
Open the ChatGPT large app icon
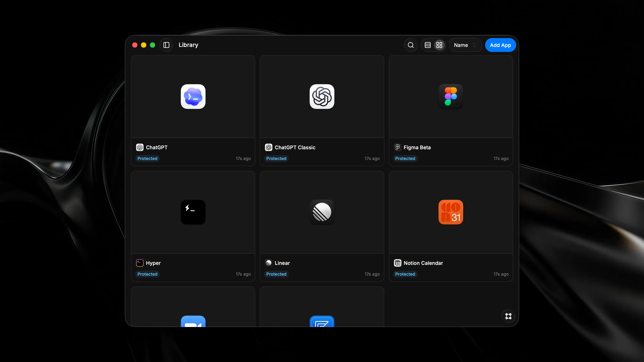coord(193,97)
